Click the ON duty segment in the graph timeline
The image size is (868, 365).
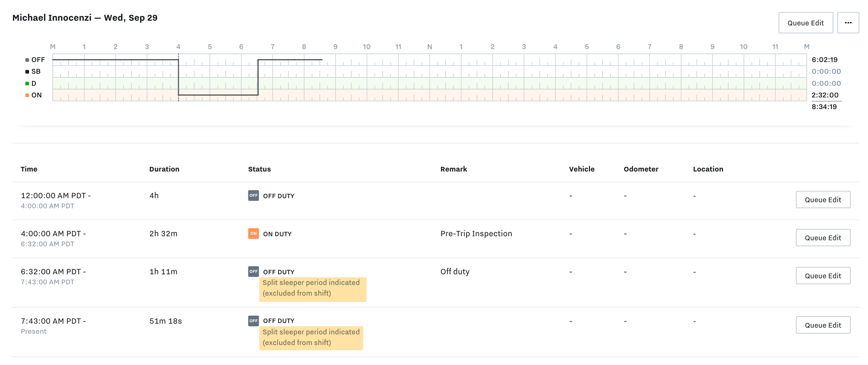pos(218,95)
